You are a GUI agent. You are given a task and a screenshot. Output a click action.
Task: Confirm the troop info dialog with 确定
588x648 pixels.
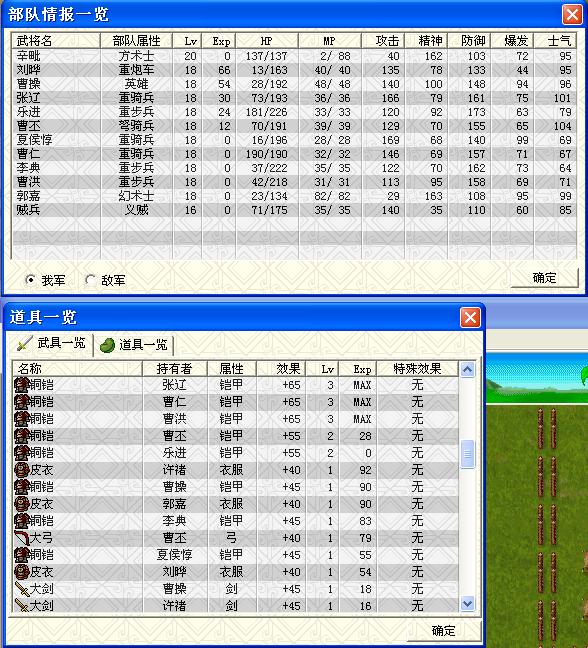(545, 278)
